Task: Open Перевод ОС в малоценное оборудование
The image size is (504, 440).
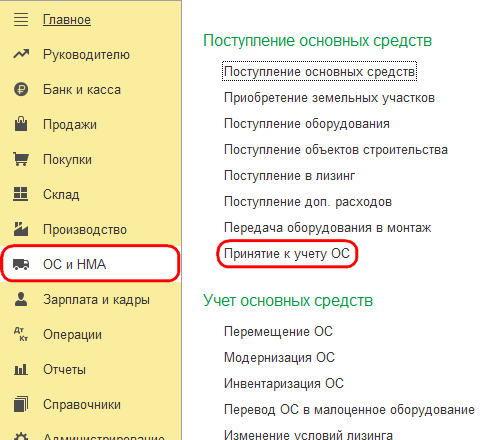Action: (349, 410)
